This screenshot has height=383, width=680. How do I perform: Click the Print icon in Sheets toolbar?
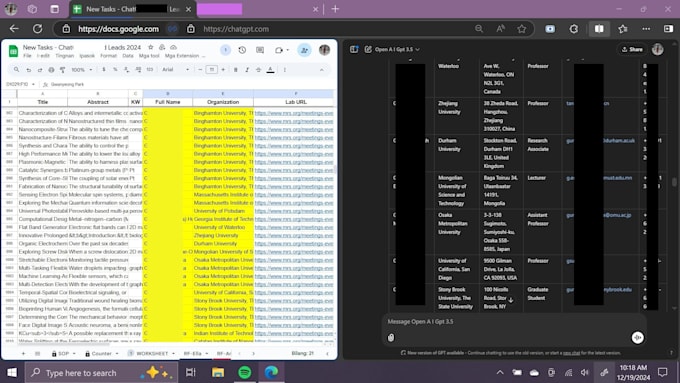coord(51,70)
